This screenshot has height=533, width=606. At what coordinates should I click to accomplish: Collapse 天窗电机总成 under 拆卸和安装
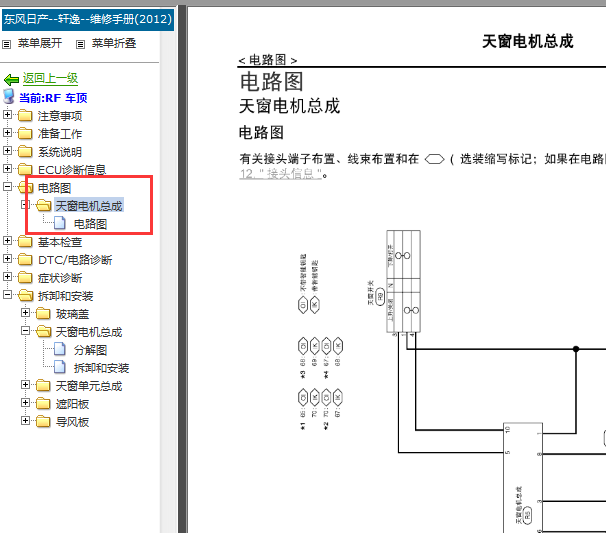point(26,330)
